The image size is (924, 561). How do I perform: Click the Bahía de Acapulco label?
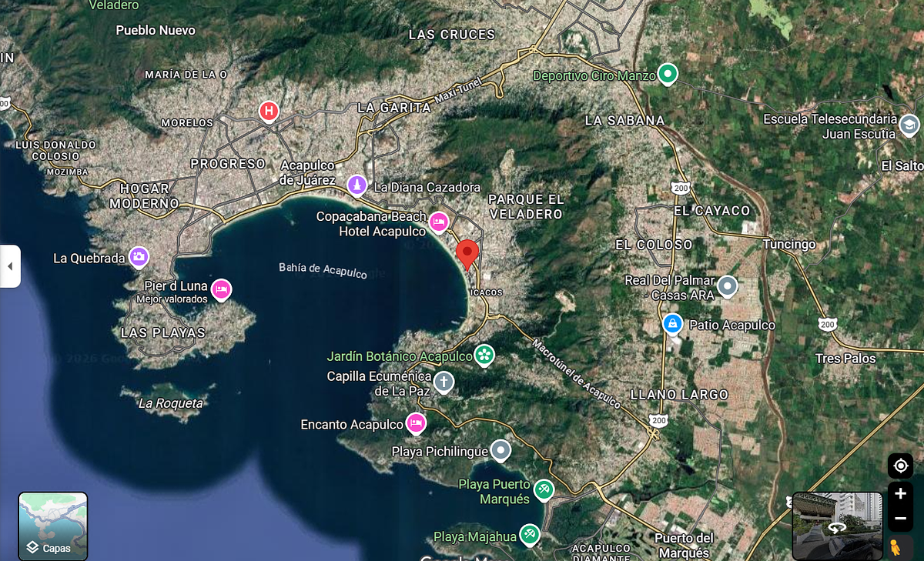(323, 270)
